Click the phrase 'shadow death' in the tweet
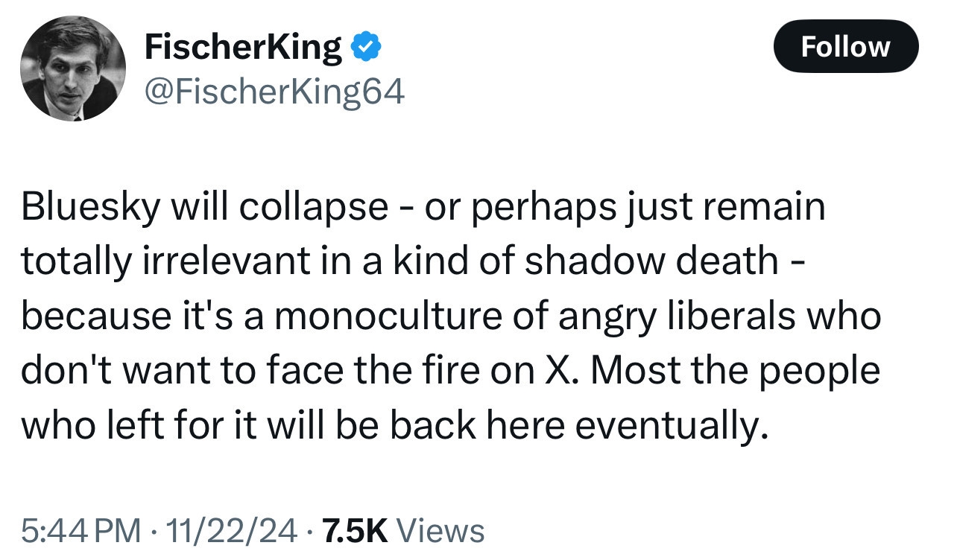The width and height of the screenshot is (957, 560). [x=651, y=261]
